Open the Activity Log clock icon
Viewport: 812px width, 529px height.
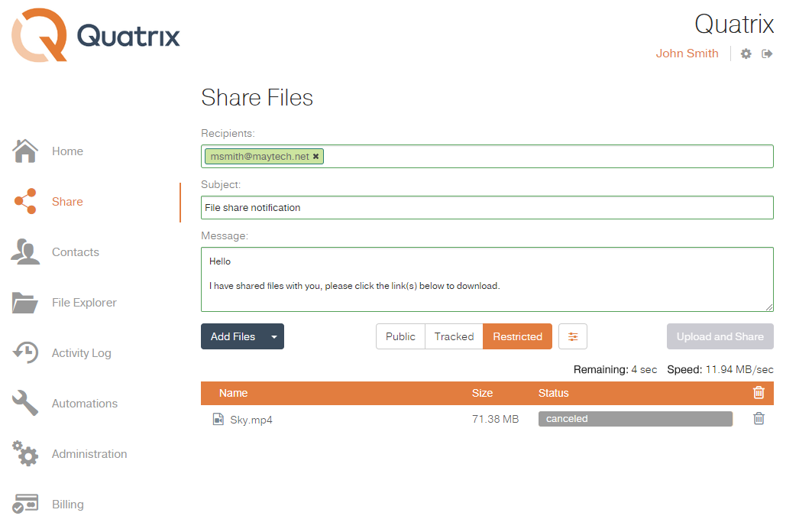(x=25, y=352)
